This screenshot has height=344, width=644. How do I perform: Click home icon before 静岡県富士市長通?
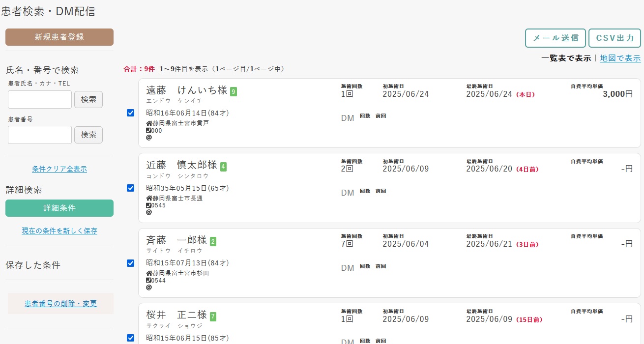click(149, 198)
